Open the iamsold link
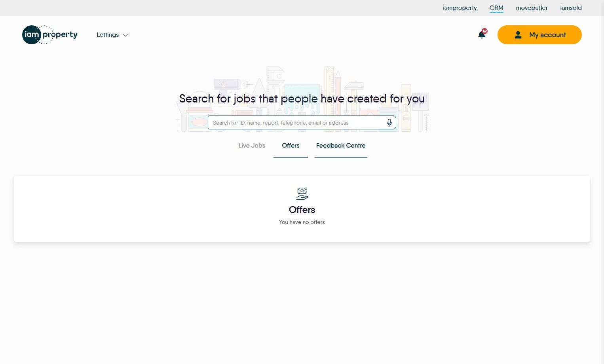The width and height of the screenshot is (604, 364). [571, 8]
